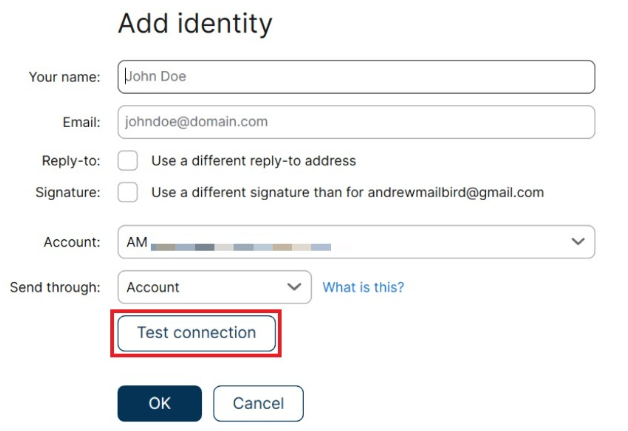Click the Test connection button
The width and height of the screenshot is (628, 431).
tap(196, 333)
